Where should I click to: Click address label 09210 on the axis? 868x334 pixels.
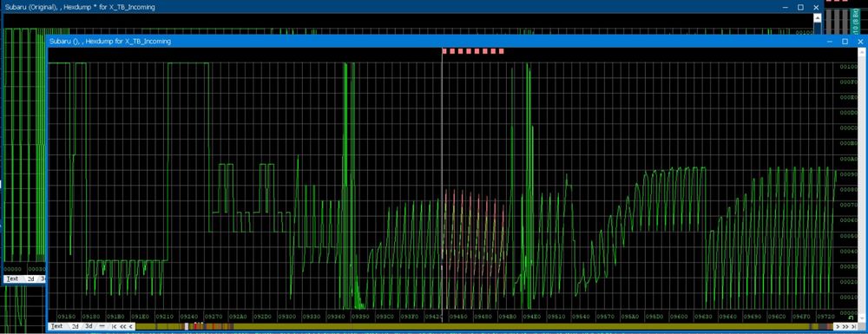164,317
